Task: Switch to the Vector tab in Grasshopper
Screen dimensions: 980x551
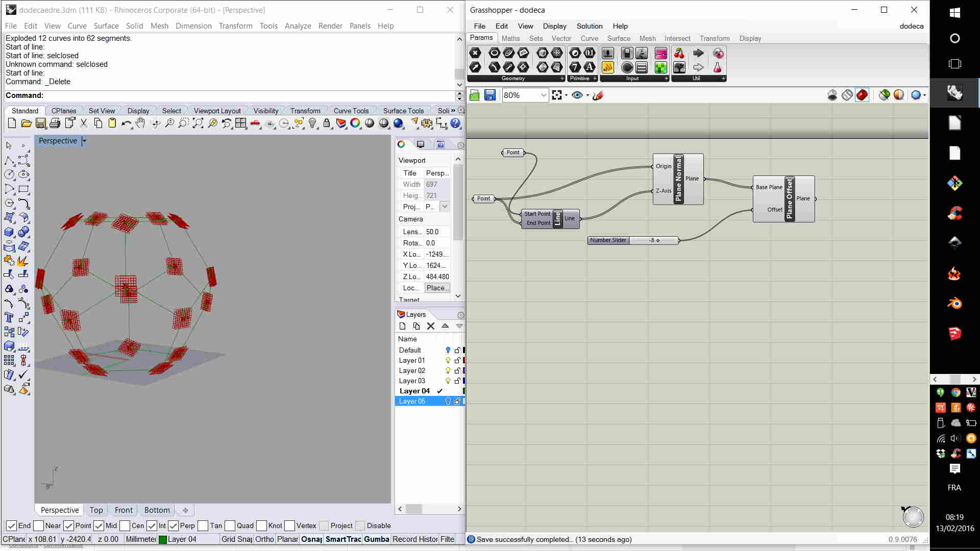Action: click(561, 38)
